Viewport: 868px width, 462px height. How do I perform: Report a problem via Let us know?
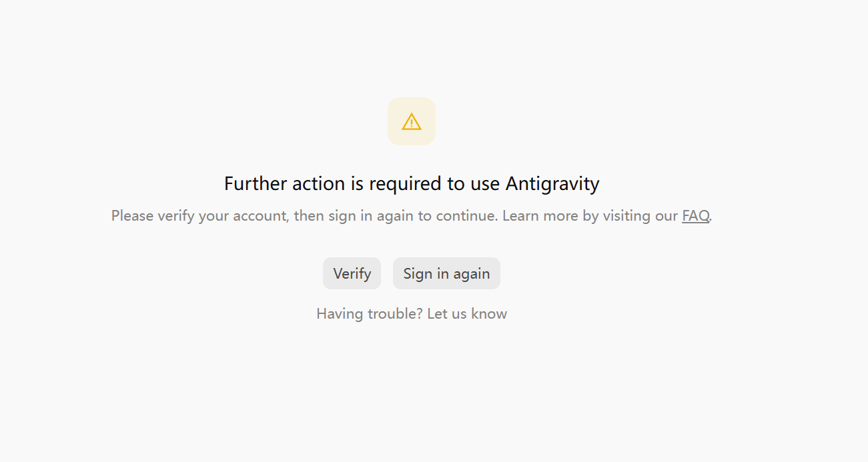pyautogui.click(x=467, y=313)
